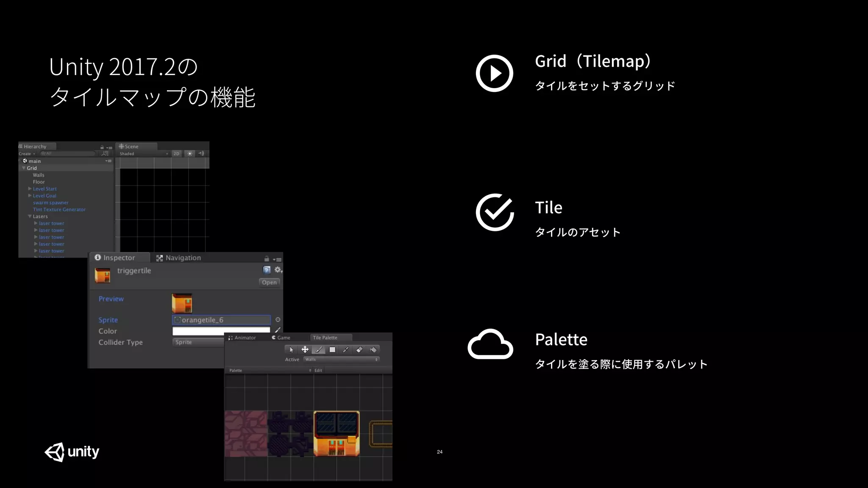Open the blue help book icon in Inspector
868x488 pixels.
click(267, 270)
